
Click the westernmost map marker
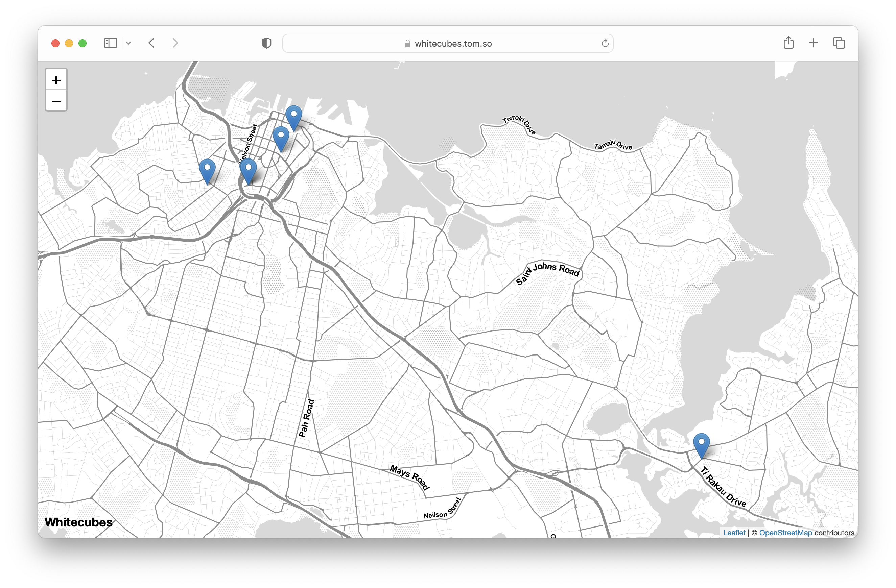(207, 170)
